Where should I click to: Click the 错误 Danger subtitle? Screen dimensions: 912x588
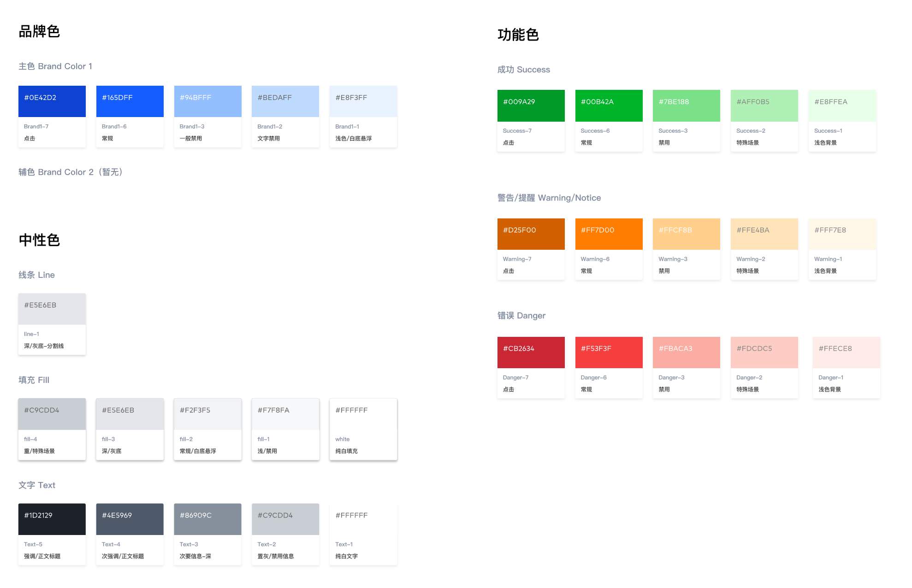tap(521, 316)
